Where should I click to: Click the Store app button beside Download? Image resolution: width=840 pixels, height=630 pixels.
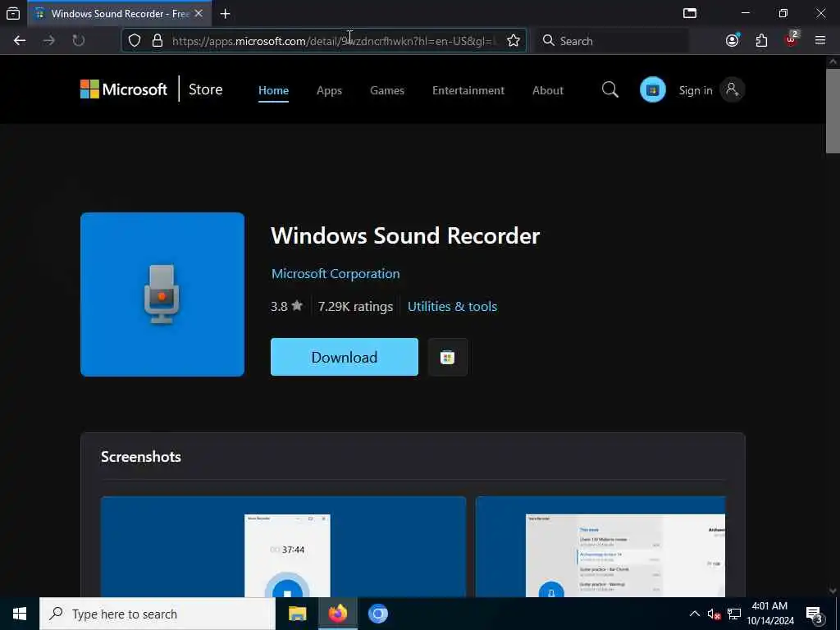[x=447, y=357]
